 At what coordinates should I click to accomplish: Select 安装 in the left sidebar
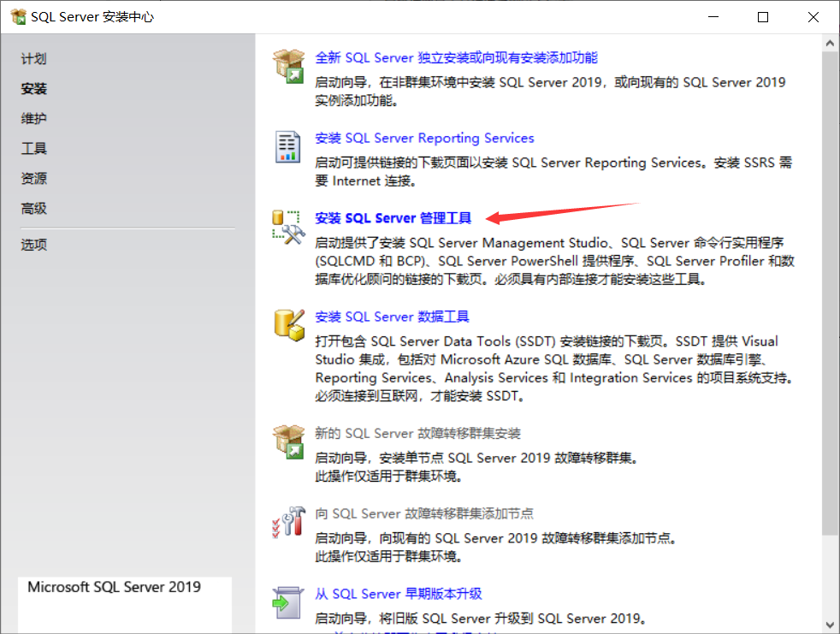tap(33, 88)
